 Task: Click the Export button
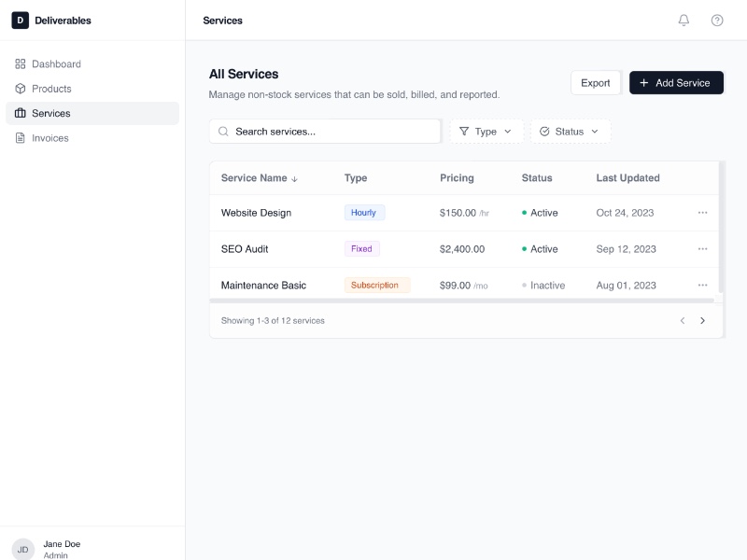[x=596, y=83]
